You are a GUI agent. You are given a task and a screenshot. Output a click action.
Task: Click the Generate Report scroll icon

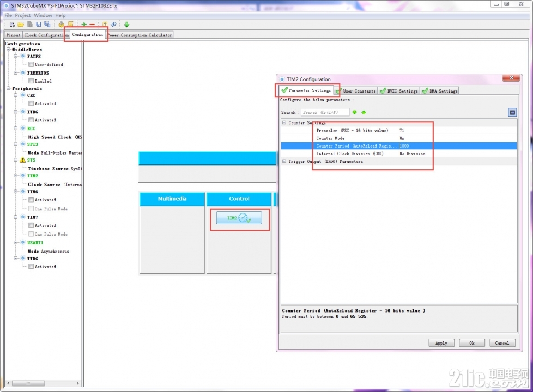coord(70,24)
